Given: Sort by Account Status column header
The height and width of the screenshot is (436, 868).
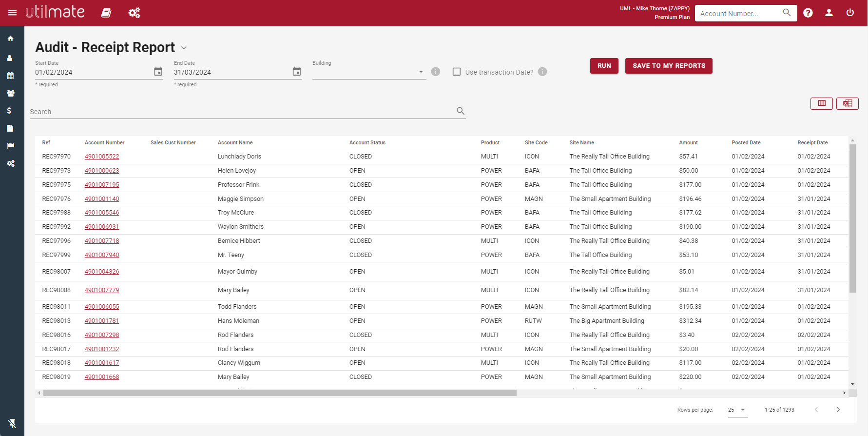Looking at the screenshot, I should [x=367, y=142].
